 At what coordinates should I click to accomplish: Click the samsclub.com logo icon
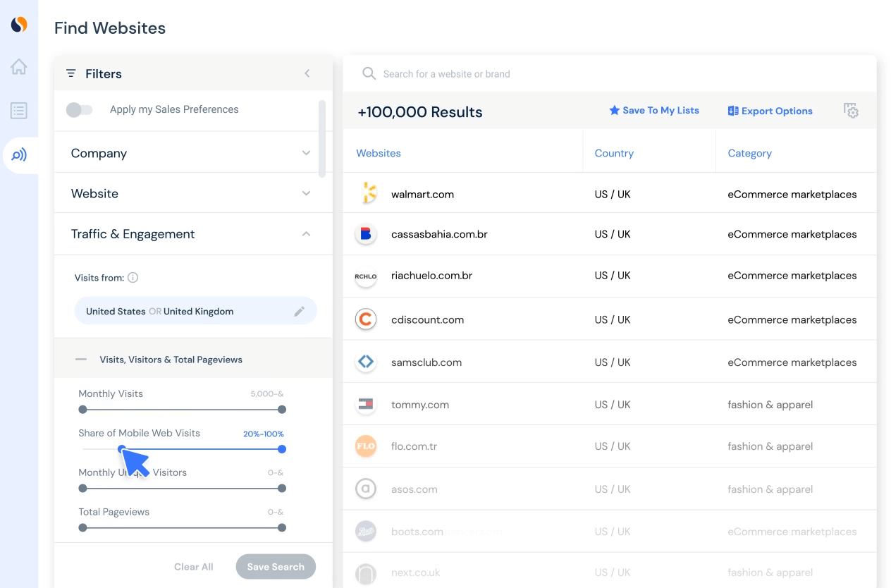366,362
